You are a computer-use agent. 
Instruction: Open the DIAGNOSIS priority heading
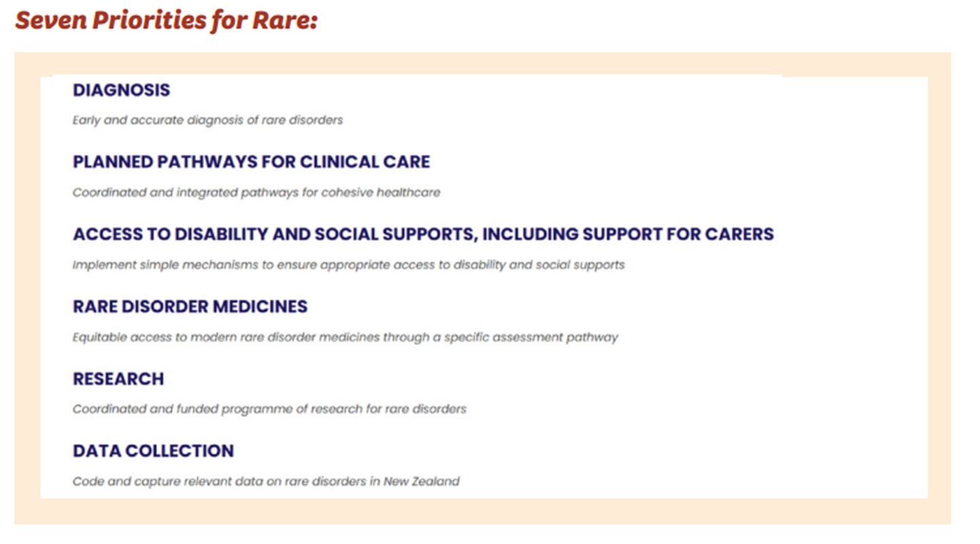[121, 90]
